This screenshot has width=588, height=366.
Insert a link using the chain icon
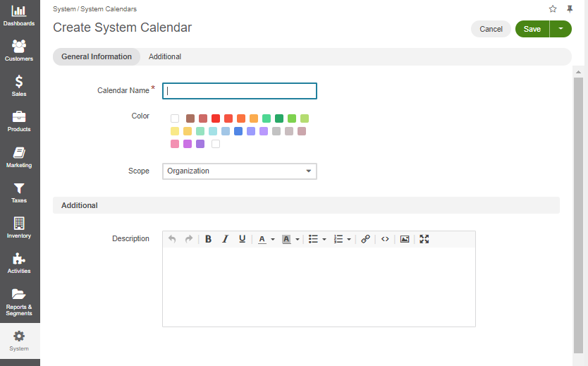[x=365, y=239]
